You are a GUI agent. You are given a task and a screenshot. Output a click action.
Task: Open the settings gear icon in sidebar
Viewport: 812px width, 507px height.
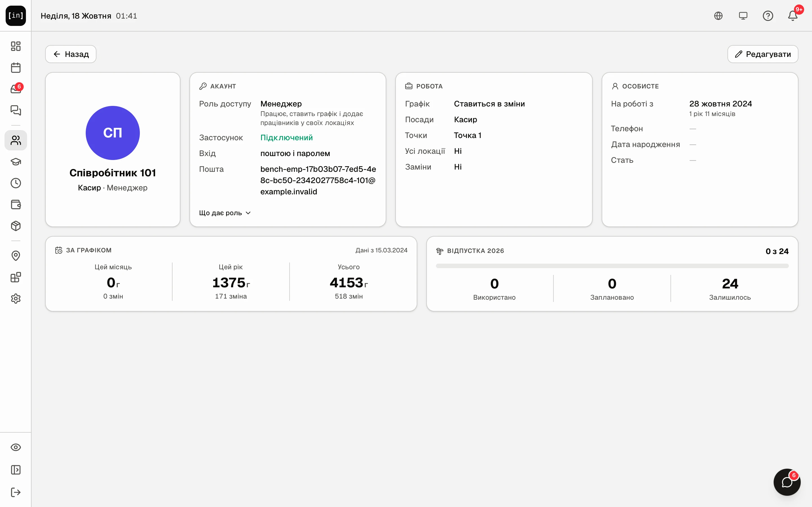pyautogui.click(x=16, y=299)
